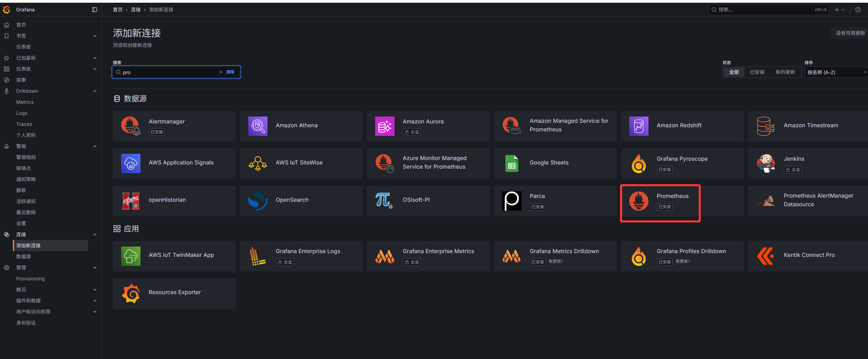Screen dimensions: 868x359
Task: Select the 新的更新 status filter
Action: tap(785, 72)
